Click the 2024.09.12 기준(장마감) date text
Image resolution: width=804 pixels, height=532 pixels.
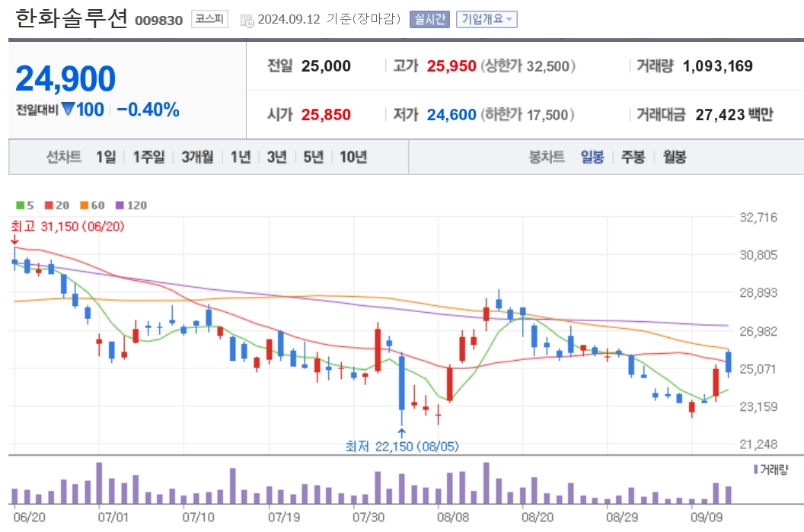[x=329, y=20]
